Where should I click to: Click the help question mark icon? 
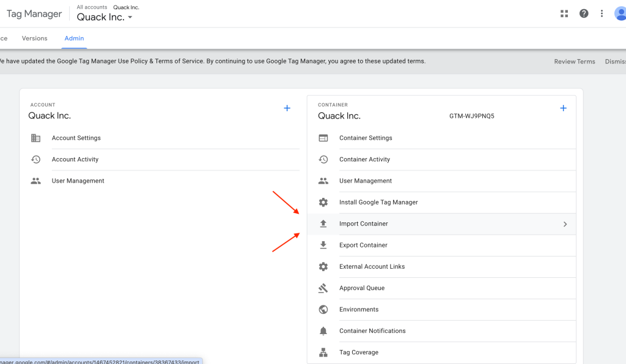pos(584,13)
